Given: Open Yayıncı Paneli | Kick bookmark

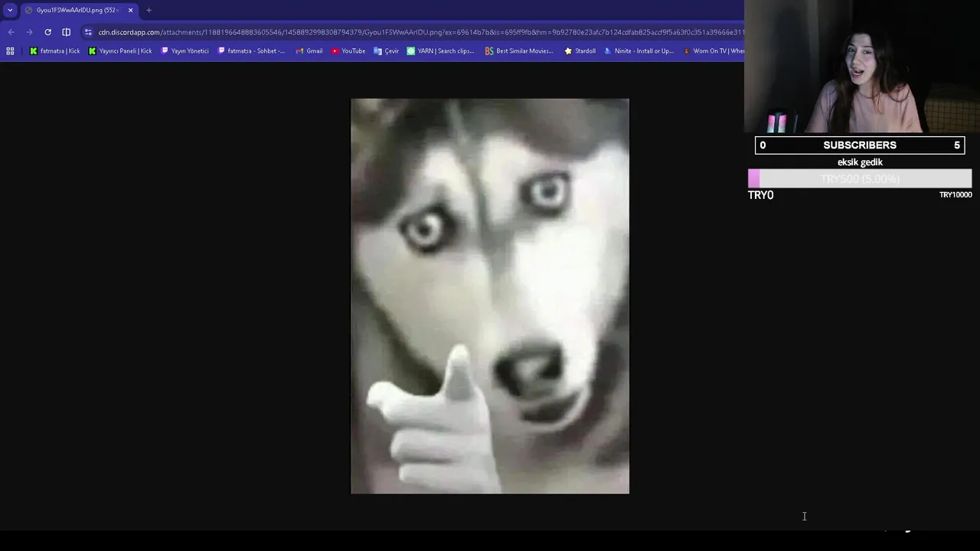Looking at the screenshot, I should coord(120,51).
